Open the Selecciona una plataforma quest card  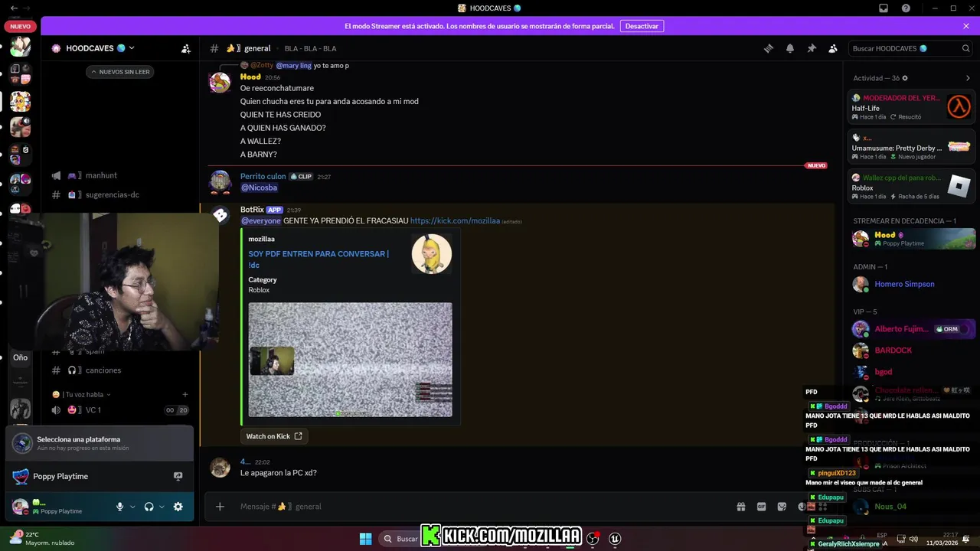click(x=100, y=443)
